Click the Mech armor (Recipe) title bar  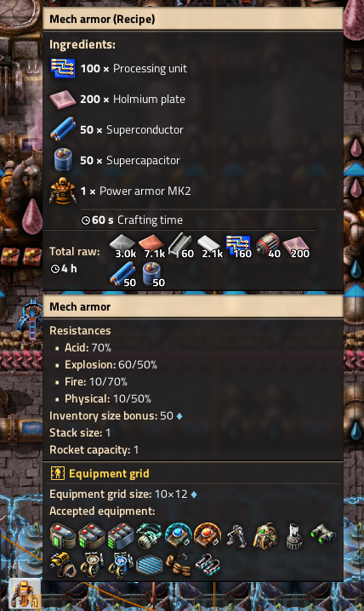pos(193,19)
